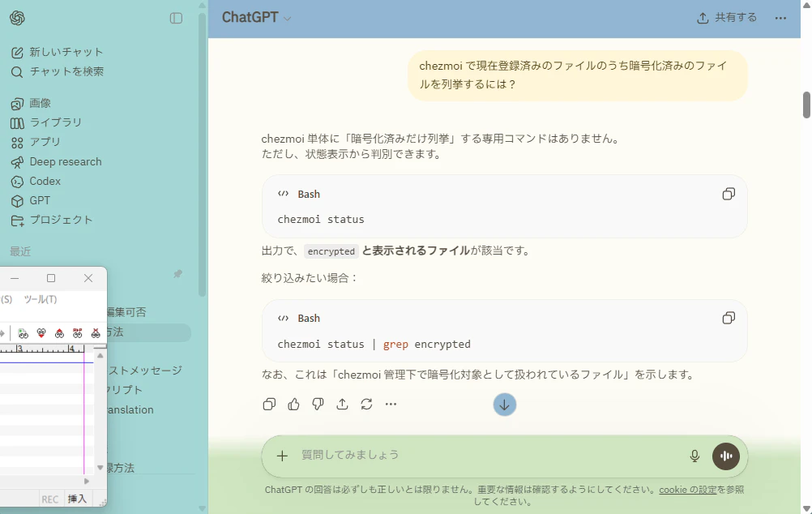The height and width of the screenshot is (514, 812).
Task: Start voice mode with the waveform button
Action: click(726, 456)
